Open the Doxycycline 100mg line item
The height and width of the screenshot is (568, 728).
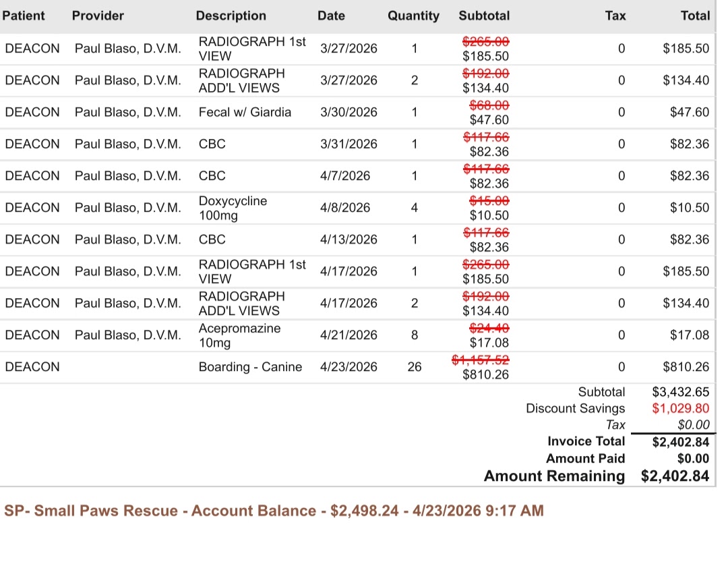[x=233, y=208]
